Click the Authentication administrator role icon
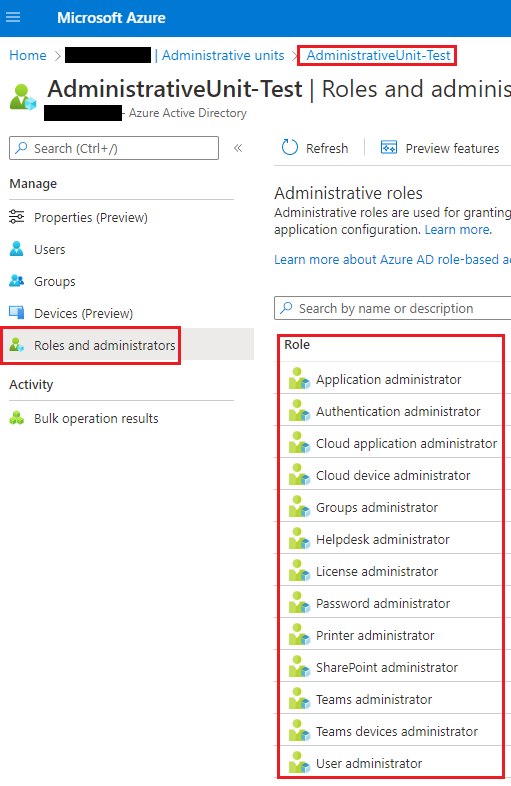Image resolution: width=511 pixels, height=786 pixels. [x=299, y=411]
